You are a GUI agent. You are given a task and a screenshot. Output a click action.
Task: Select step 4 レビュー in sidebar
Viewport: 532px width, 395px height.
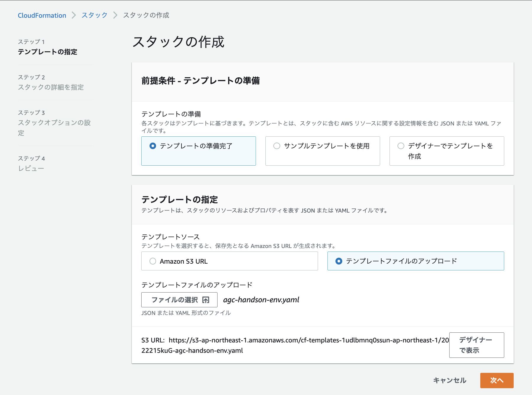coord(31,169)
